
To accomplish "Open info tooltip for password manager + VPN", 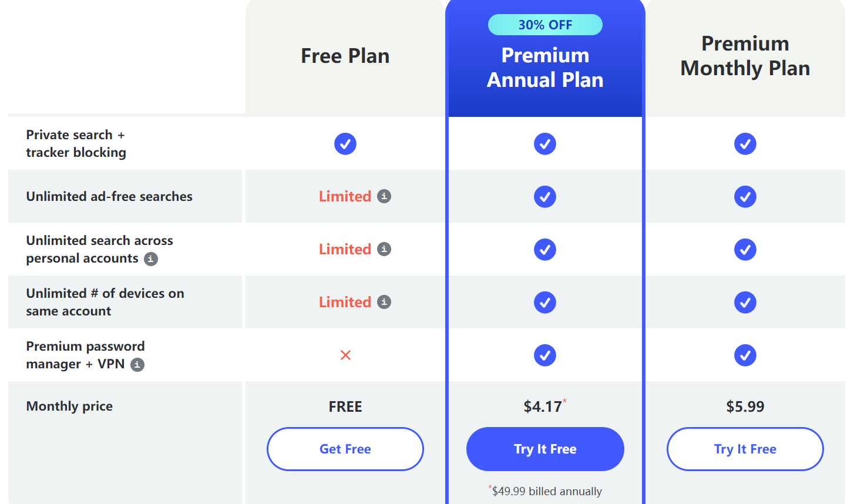I will click(x=137, y=365).
